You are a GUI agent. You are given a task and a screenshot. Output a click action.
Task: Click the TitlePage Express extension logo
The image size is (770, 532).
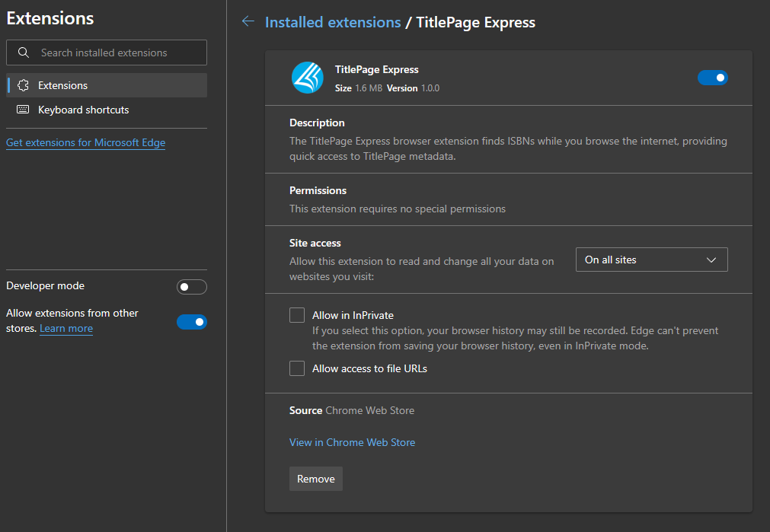click(x=307, y=77)
